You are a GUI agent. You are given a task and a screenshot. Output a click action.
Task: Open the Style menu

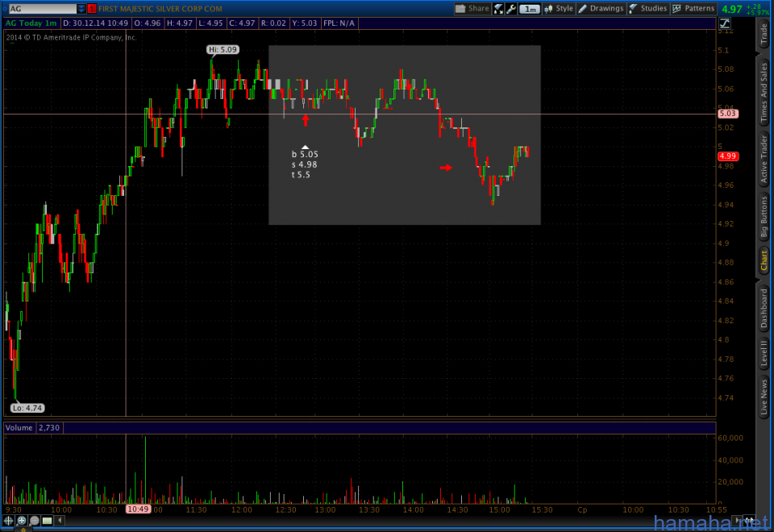pos(559,8)
